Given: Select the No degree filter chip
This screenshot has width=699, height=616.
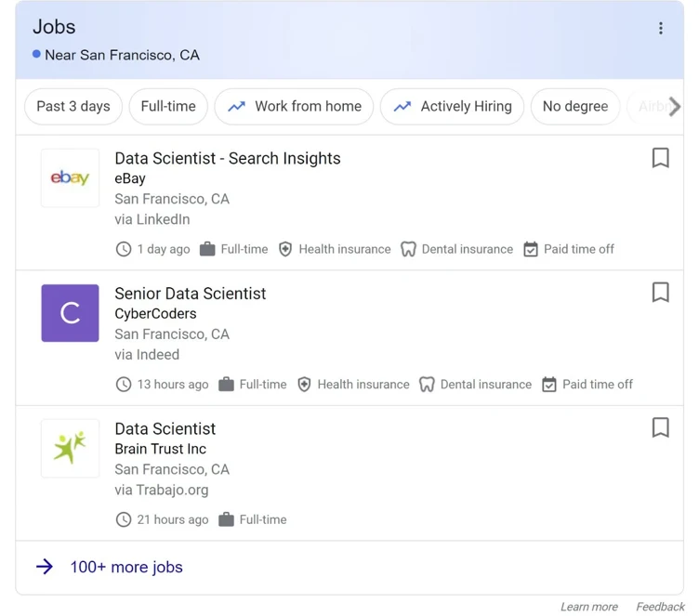Looking at the screenshot, I should tap(575, 107).
